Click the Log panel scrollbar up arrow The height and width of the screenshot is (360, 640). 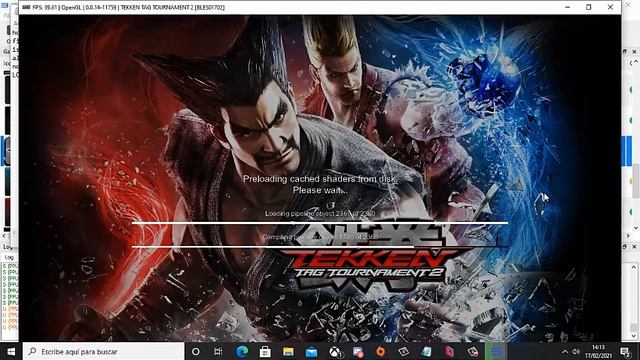tap(634, 267)
